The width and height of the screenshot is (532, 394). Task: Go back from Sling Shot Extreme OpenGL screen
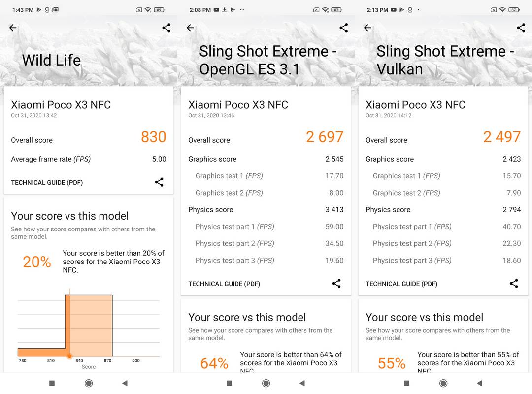tap(190, 28)
